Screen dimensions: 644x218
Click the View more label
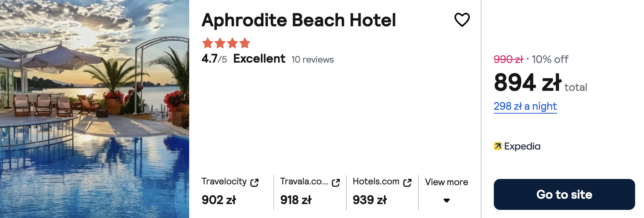[x=446, y=182]
